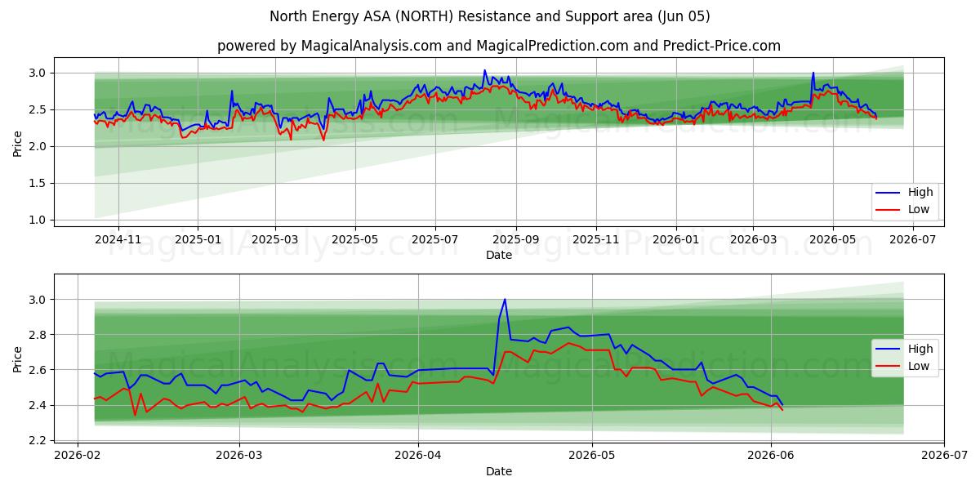Click the '2026-07' x-axis label in bottom chart
Screen dimensions: 980x490
point(943,456)
